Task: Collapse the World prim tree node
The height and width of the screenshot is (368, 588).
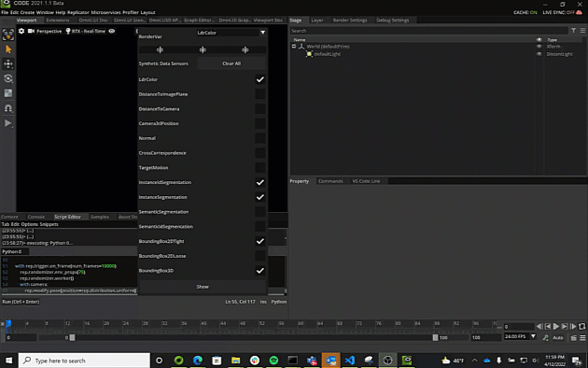Action: coord(294,47)
